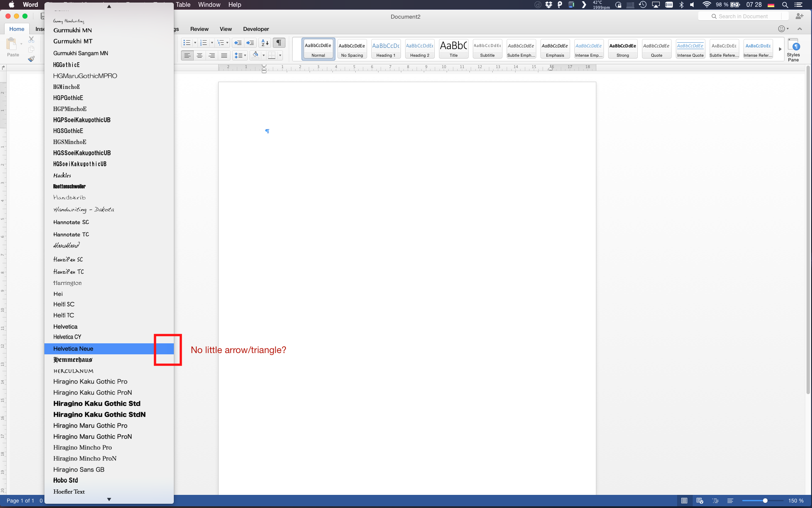
Task: Click the zoom slider handle
Action: (x=765, y=501)
